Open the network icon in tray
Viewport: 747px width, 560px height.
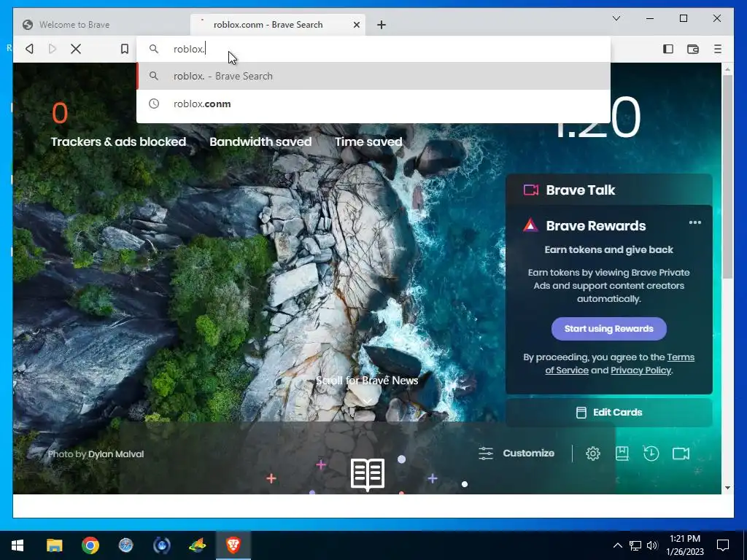coord(635,545)
